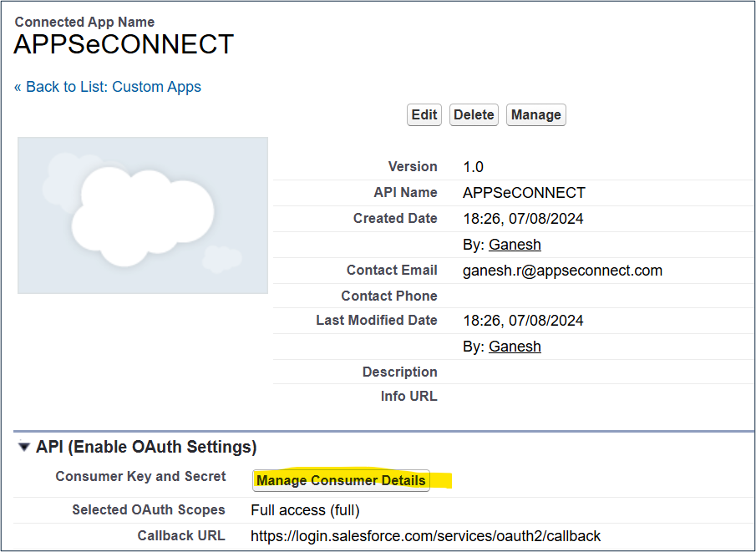Click the Edit button
The image size is (756, 552).
424,115
